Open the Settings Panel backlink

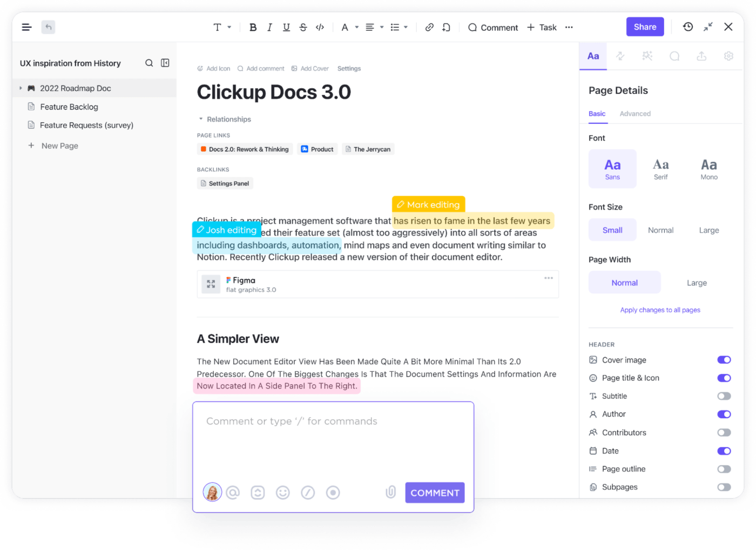click(x=225, y=184)
